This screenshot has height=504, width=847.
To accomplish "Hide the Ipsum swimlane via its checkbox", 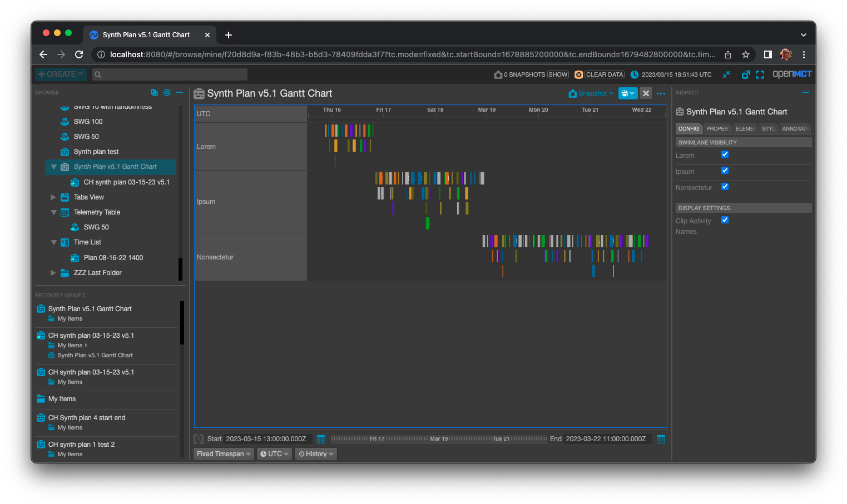I will (x=725, y=171).
